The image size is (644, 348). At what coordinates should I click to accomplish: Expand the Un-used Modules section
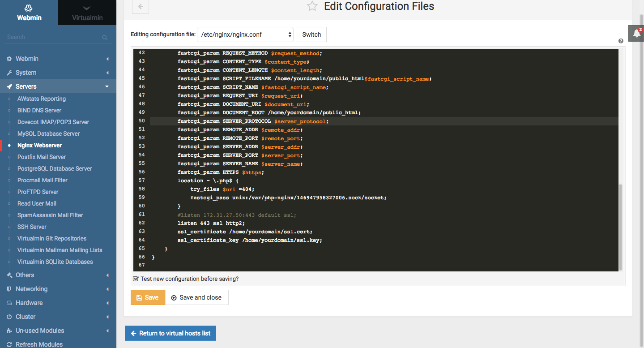(x=58, y=331)
